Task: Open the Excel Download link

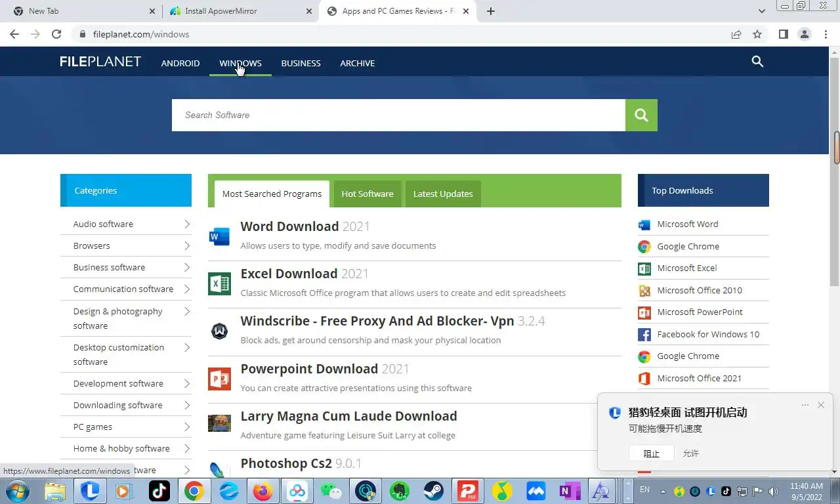Action: 289,274
